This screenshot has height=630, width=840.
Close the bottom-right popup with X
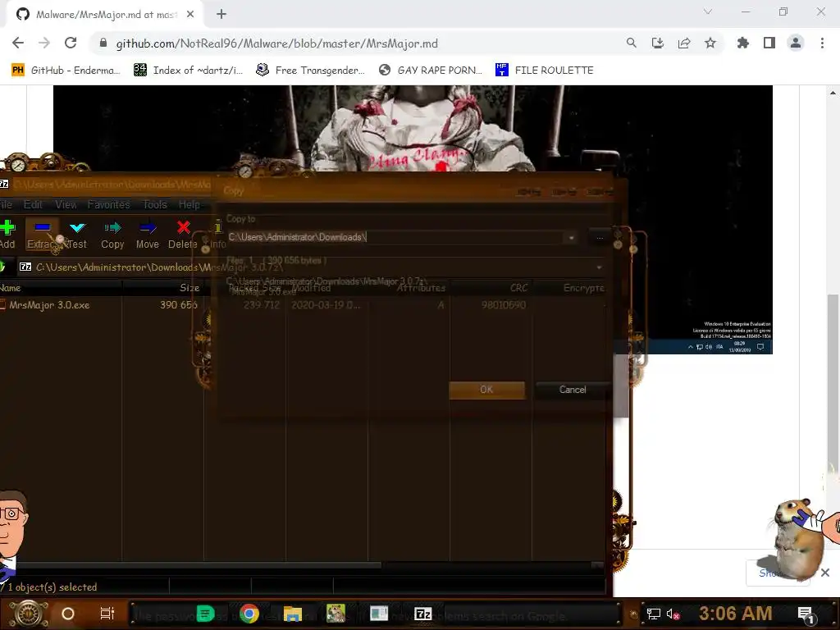(825, 573)
